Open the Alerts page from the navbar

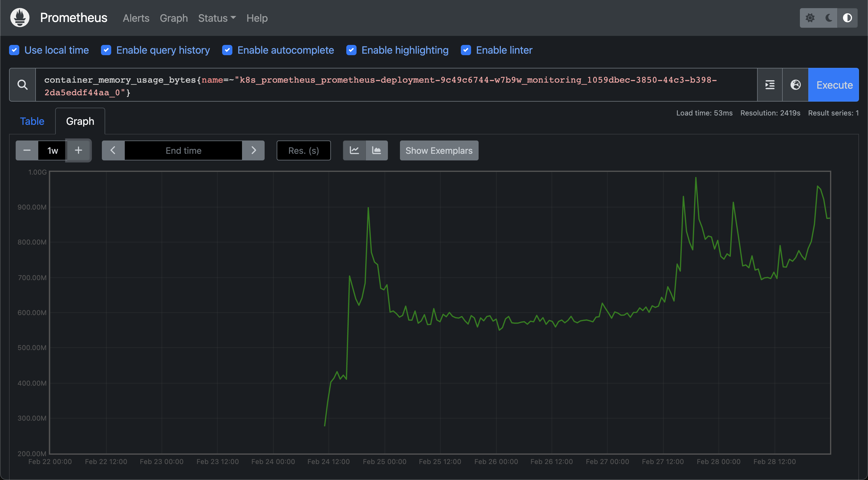[x=136, y=18]
